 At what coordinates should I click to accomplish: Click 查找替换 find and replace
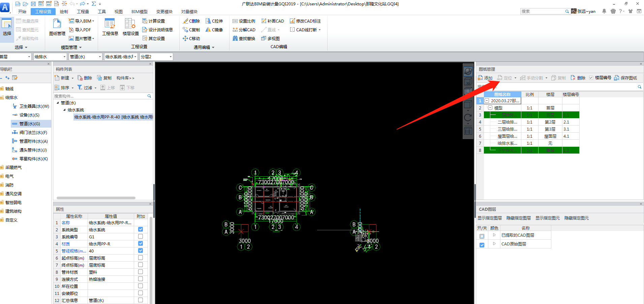coord(244,38)
